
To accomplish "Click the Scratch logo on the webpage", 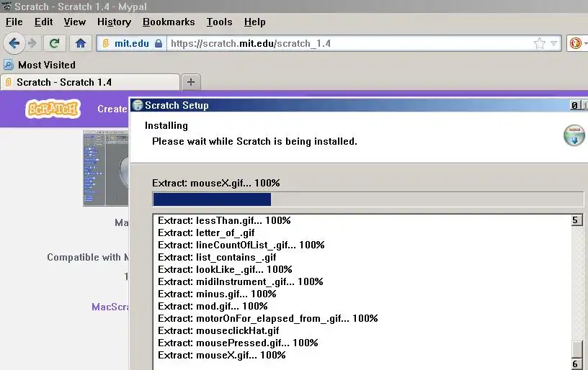I will (53, 109).
